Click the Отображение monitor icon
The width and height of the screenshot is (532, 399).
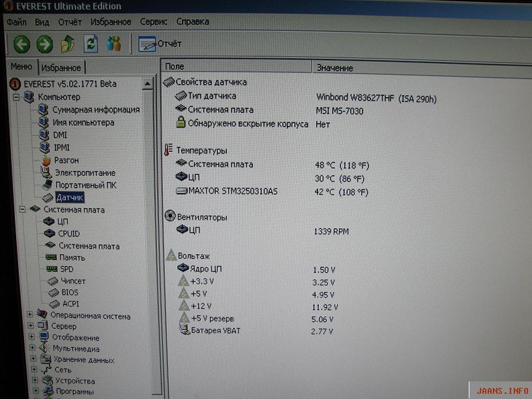tap(44, 336)
